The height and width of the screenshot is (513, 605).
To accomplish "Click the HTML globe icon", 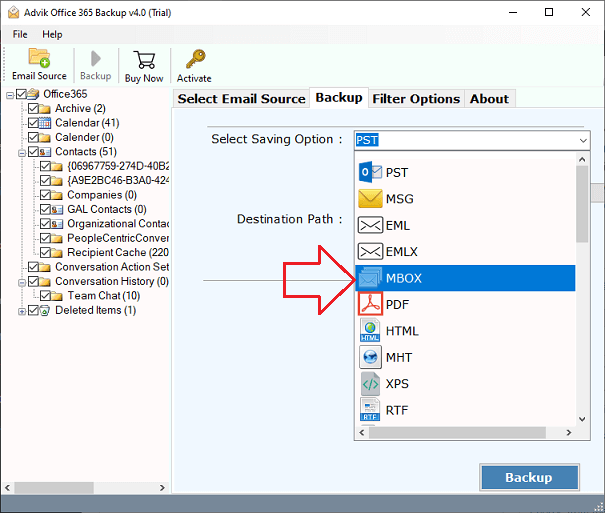I will (x=370, y=331).
